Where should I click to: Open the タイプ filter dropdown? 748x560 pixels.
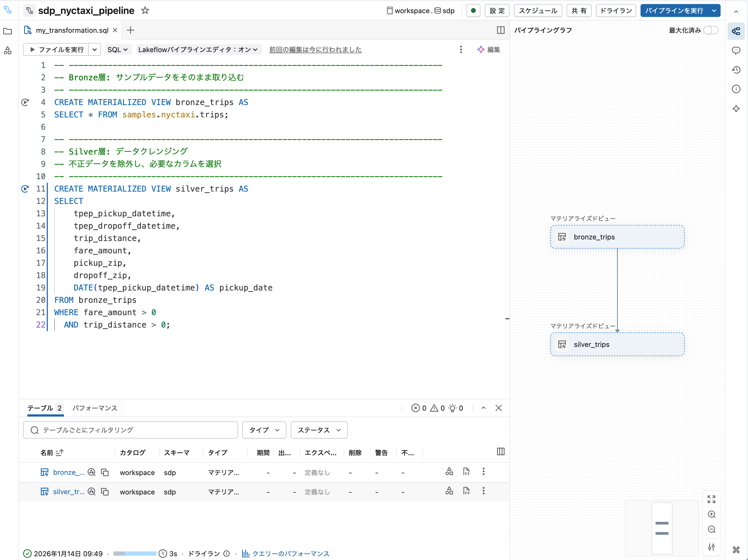point(264,430)
